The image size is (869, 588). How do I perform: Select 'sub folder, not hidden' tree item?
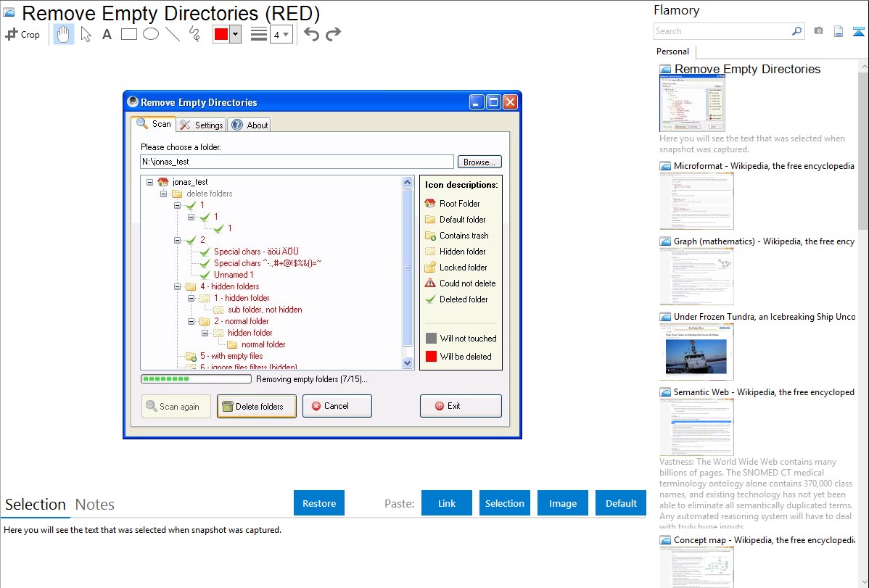[x=265, y=310]
